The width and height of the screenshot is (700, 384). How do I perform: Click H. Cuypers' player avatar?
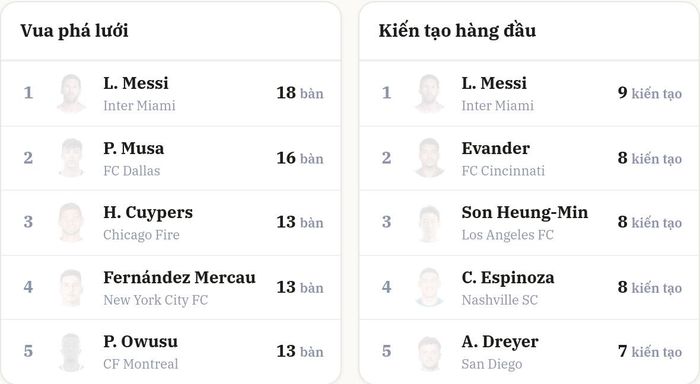[x=71, y=222]
